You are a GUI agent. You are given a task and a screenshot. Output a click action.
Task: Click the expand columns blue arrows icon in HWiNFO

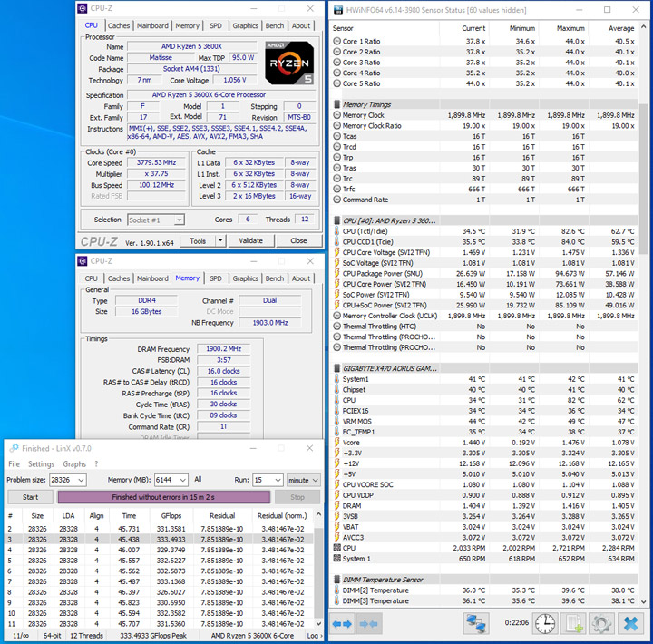point(343,624)
